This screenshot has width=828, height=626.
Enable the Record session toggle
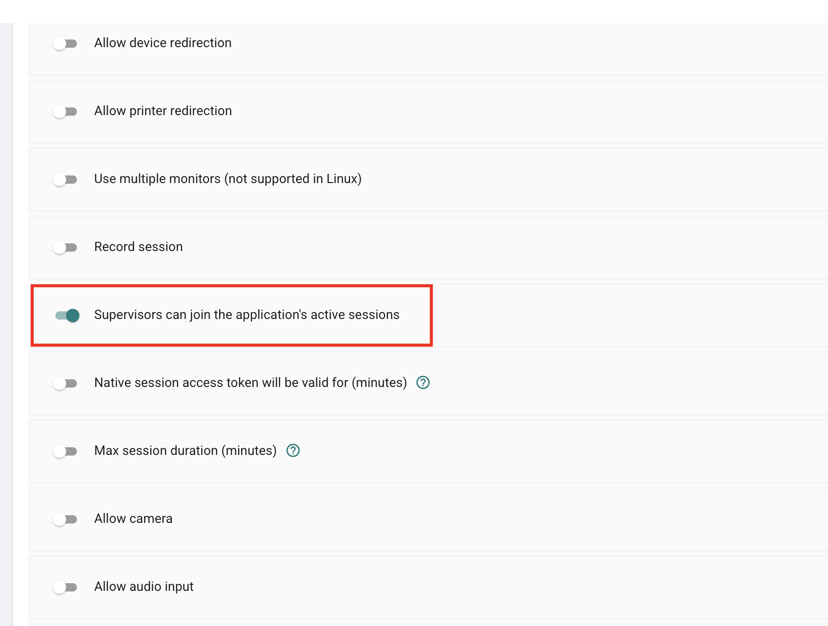tap(65, 247)
